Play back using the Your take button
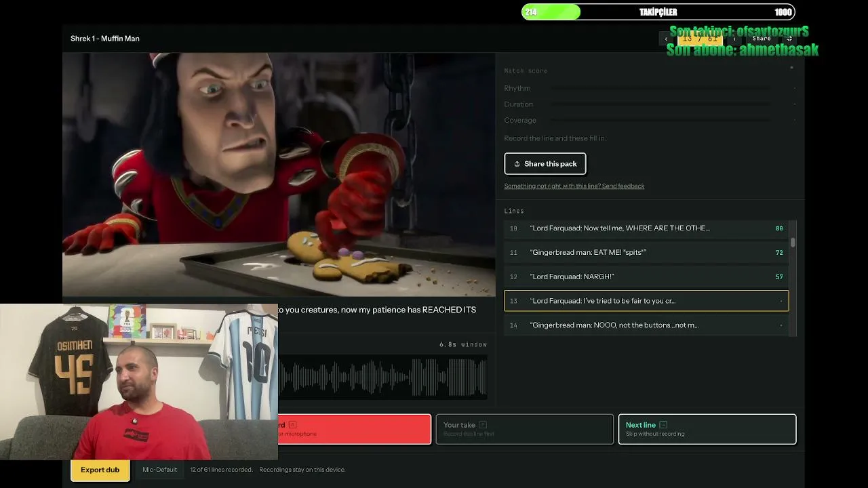Image resolution: width=868 pixels, height=488 pixels. pyautogui.click(x=525, y=429)
